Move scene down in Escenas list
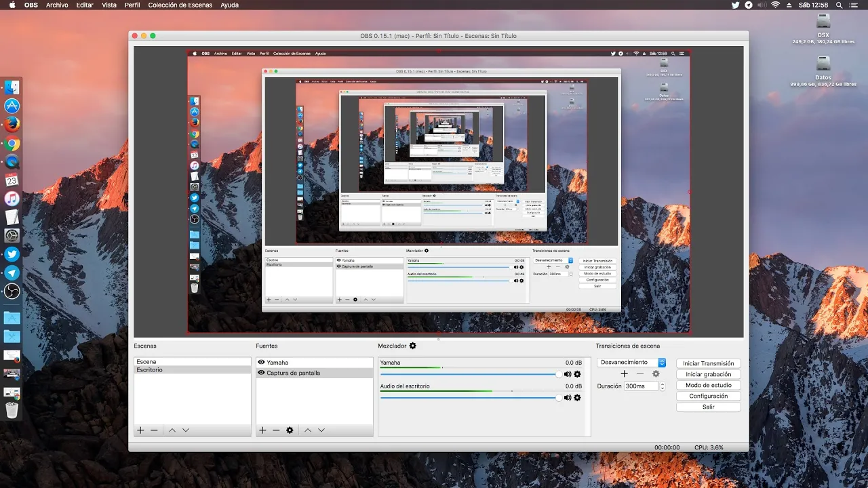Screen dimensions: 868x488 (x=186, y=430)
